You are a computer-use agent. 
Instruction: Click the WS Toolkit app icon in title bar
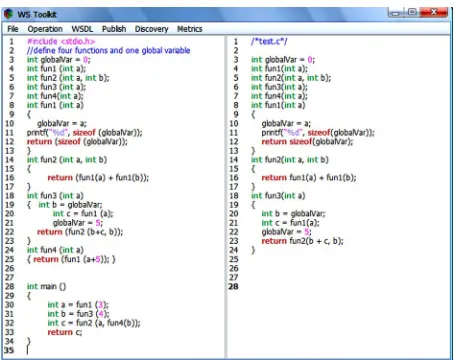(9, 14)
